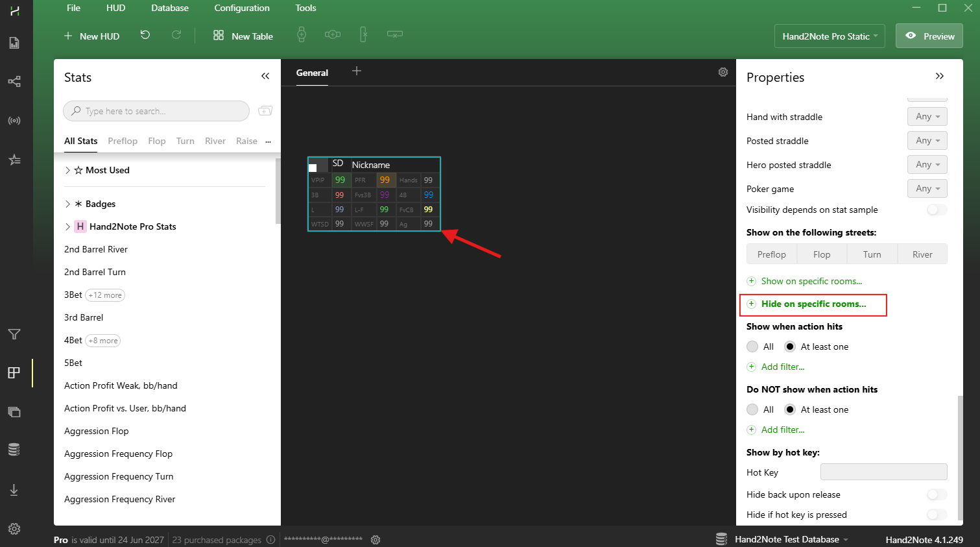This screenshot has width=980, height=547.
Task: Click the create stat icon beside search
Action: point(265,111)
